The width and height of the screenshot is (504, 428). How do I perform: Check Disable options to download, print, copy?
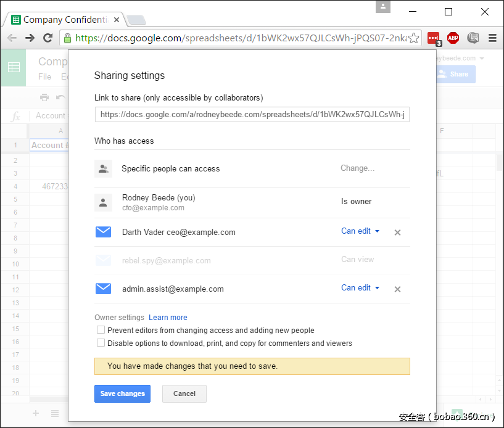click(101, 343)
